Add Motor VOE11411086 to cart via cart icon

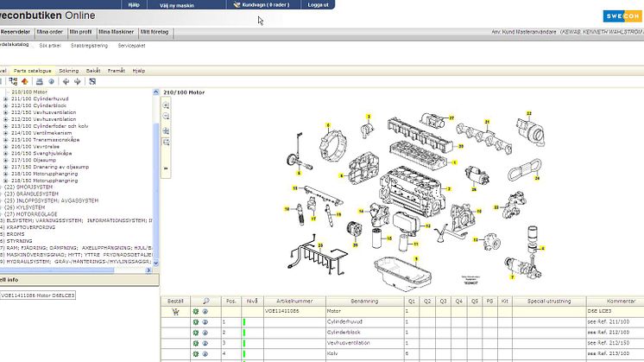pyautogui.click(x=175, y=312)
